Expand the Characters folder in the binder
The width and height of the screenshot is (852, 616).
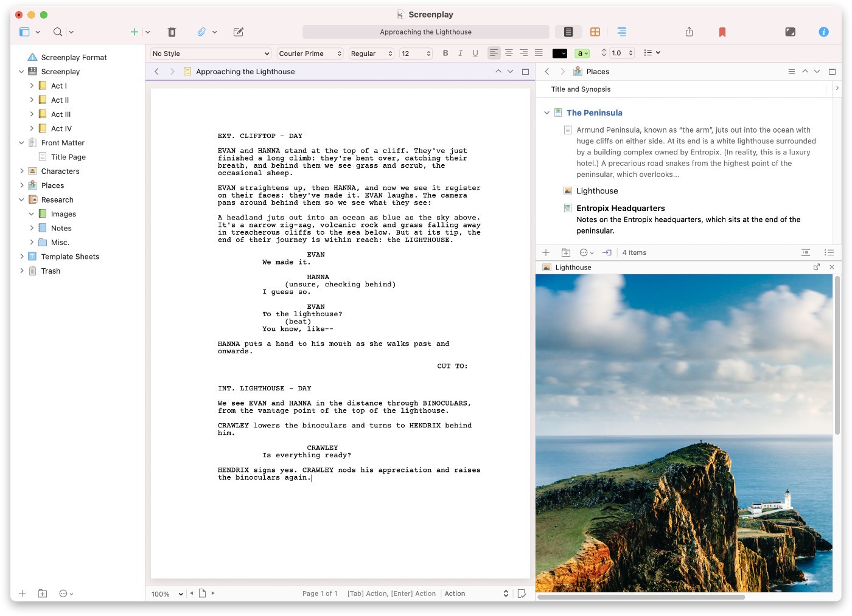click(x=22, y=171)
